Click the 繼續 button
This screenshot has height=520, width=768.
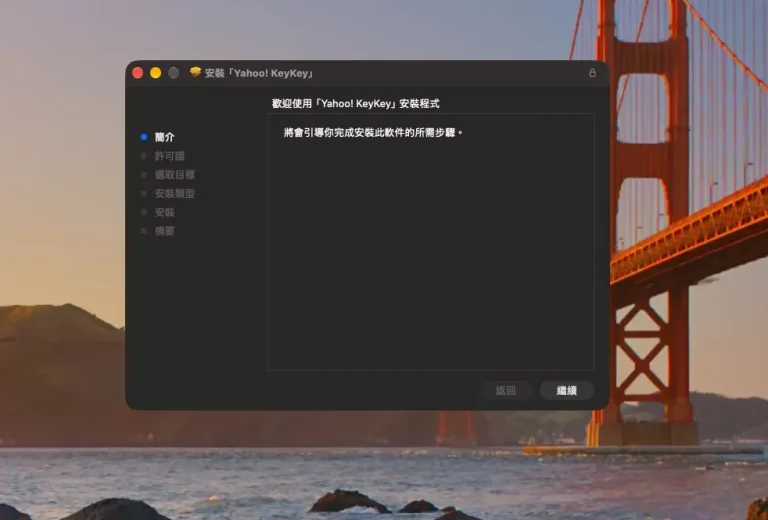click(567, 390)
